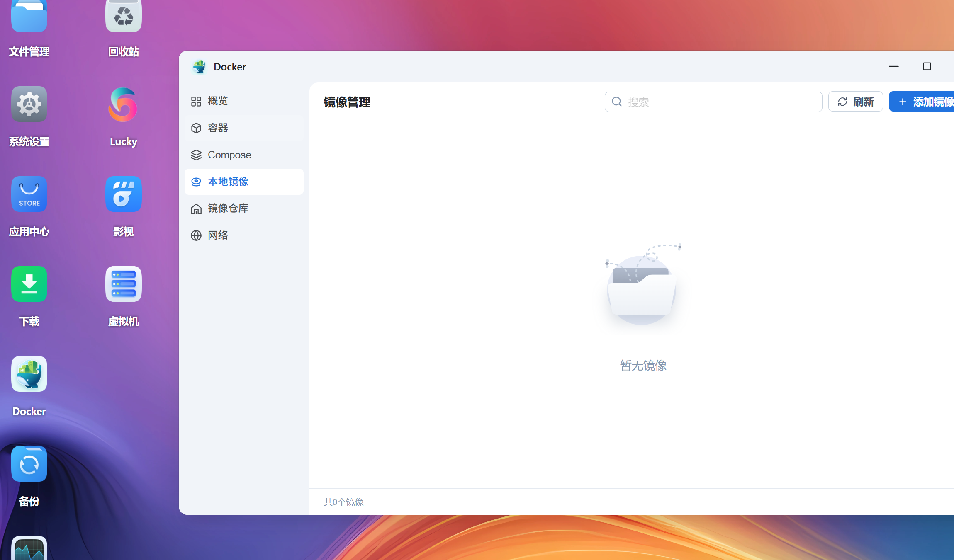
Task: Open the system monitor icon at the bottom of the desktop
Action: click(x=29, y=549)
